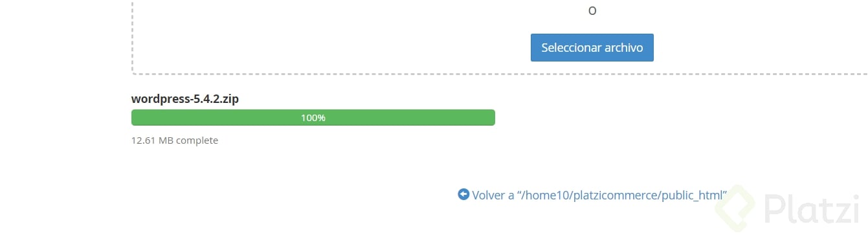Click the word "complete" under the progress bar

[197, 140]
